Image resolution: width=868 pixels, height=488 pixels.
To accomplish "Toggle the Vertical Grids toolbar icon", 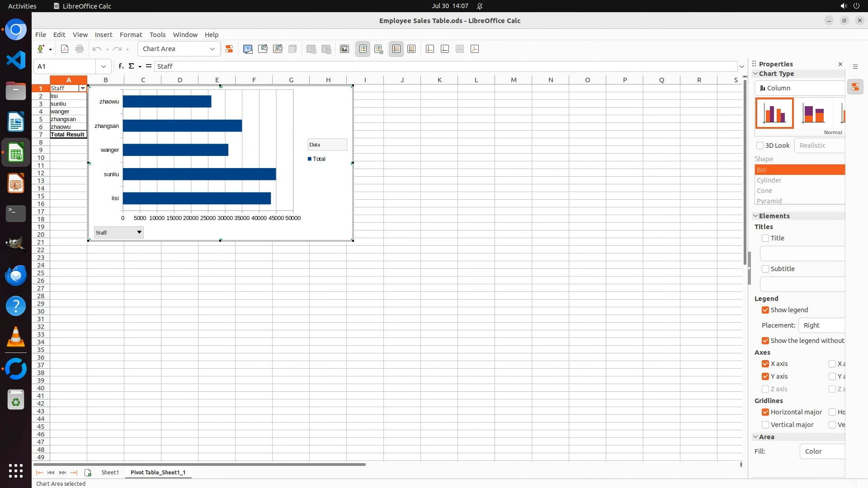I will point(411,49).
